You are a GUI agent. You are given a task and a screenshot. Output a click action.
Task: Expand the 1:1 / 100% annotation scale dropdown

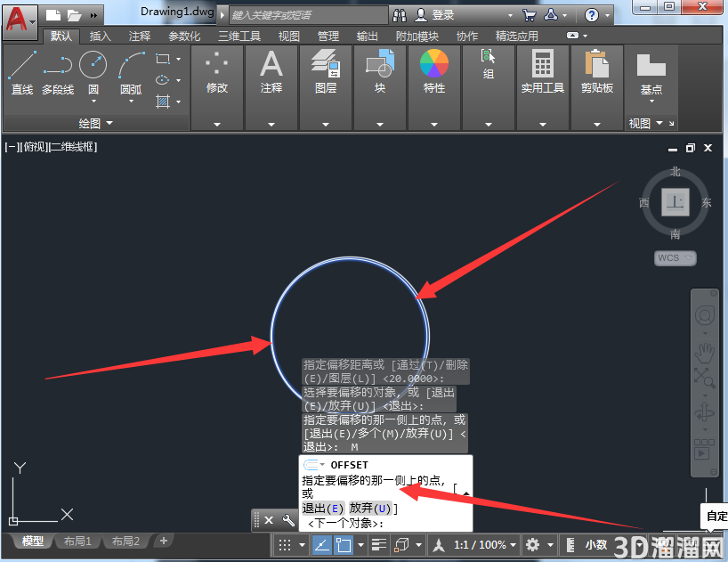pyautogui.click(x=485, y=544)
